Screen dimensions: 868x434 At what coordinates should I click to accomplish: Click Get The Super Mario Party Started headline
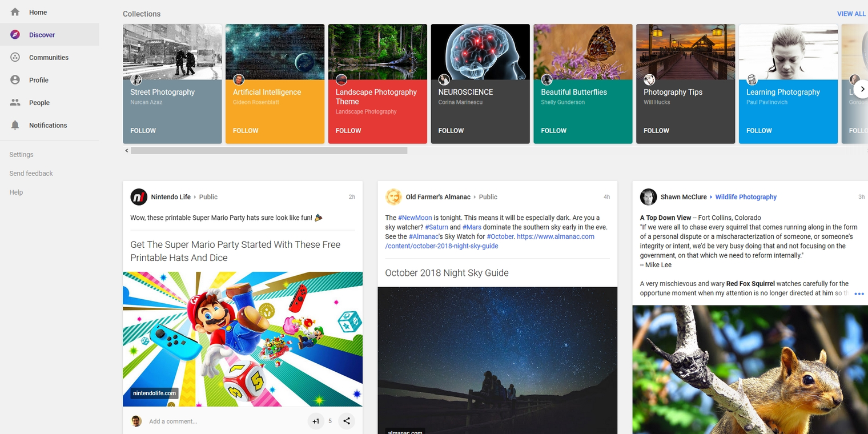(235, 251)
